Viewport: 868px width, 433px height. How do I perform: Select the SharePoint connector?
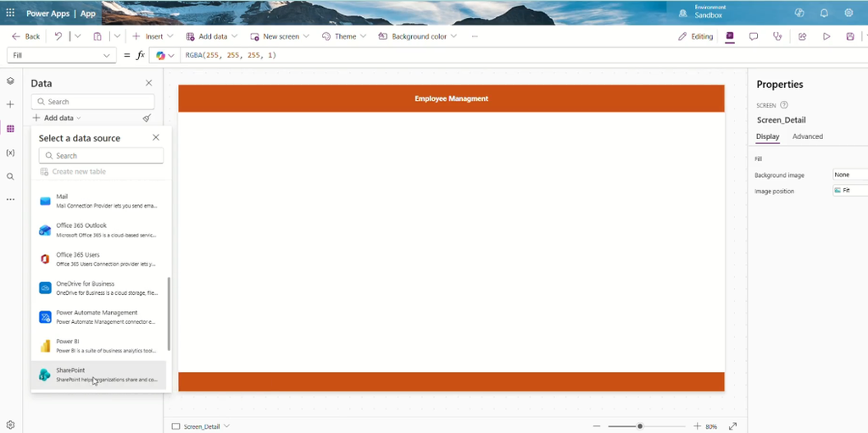(98, 375)
